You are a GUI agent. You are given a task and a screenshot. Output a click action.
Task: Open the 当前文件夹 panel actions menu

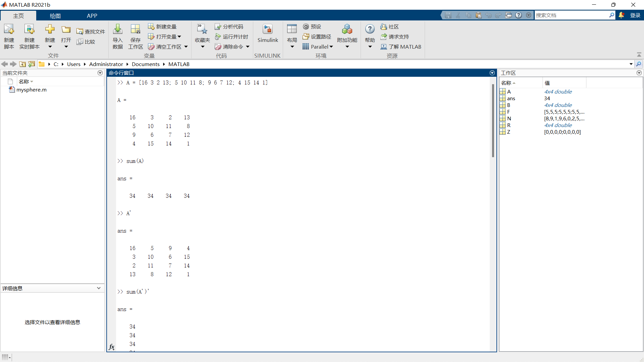[x=100, y=73]
